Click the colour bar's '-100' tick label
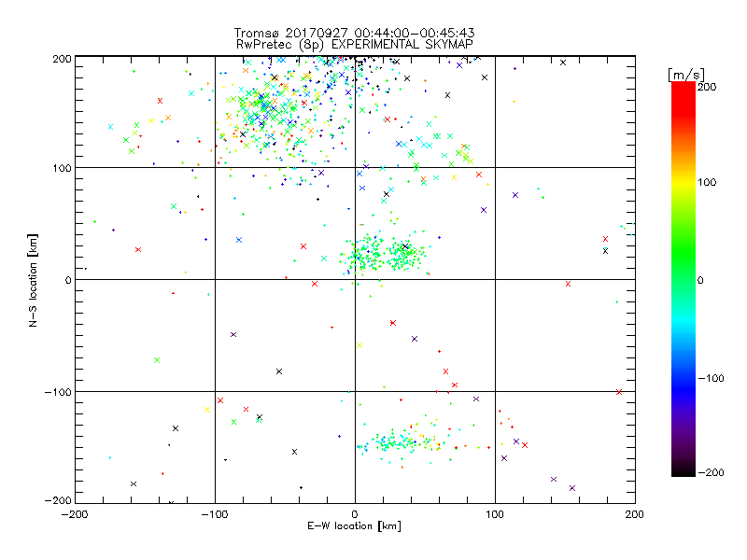This screenshot has height=560, width=747. tap(711, 378)
